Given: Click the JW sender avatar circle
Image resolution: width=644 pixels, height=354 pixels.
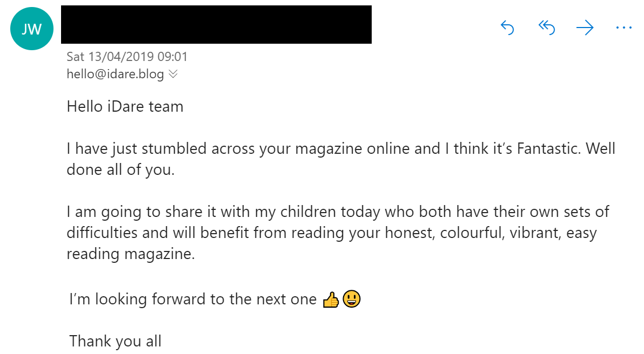Looking at the screenshot, I should point(32,29).
